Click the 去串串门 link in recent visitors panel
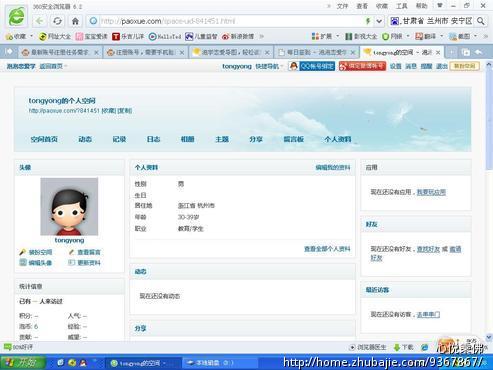The height and width of the screenshot is (370, 493). click(x=428, y=314)
